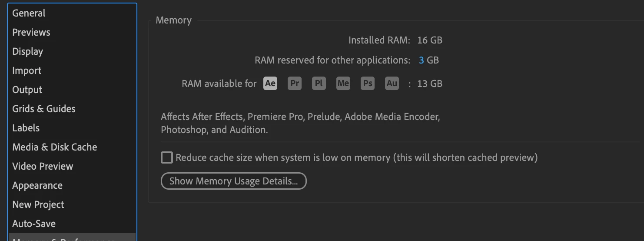Click the Premiere Pro (Pr) icon
This screenshot has width=644, height=241.
[295, 83]
